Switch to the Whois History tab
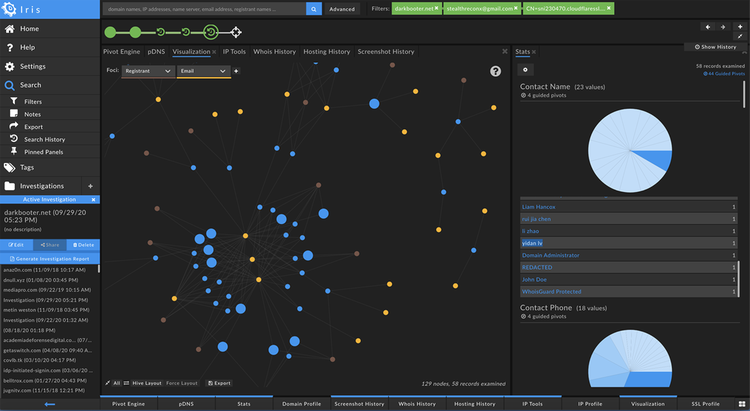The image size is (750, 411). tap(275, 51)
